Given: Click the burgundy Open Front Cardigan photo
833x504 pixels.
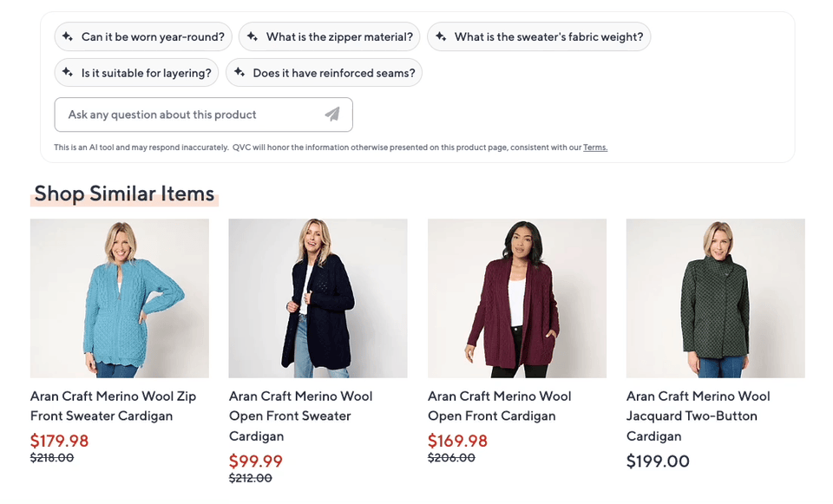Looking at the screenshot, I should pyautogui.click(x=516, y=298).
